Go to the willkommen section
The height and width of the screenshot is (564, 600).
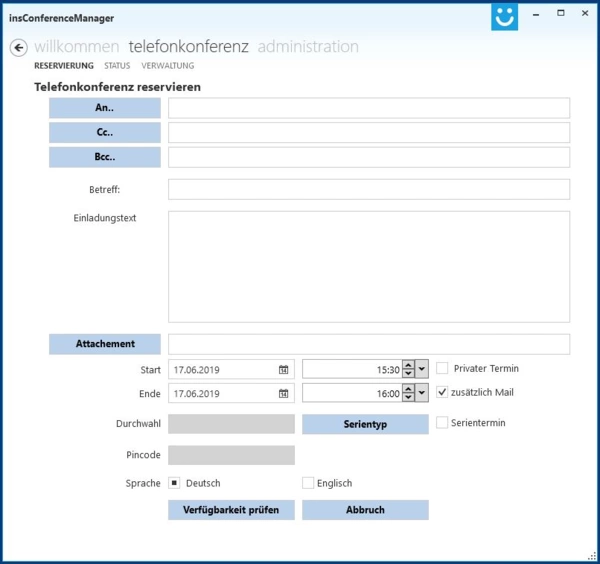[x=77, y=46]
